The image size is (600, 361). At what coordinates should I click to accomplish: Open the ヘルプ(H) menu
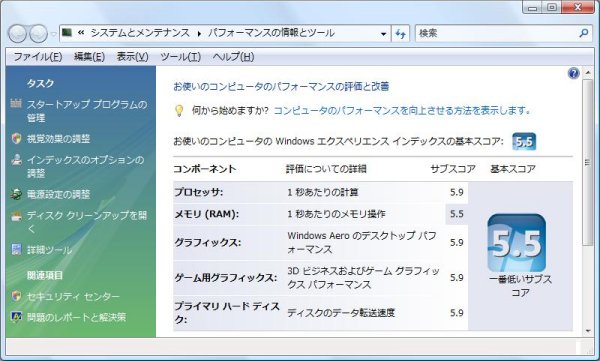[233, 57]
